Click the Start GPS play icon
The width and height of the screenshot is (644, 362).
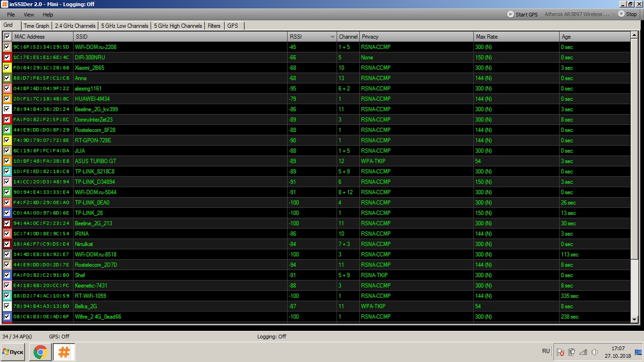pos(511,14)
